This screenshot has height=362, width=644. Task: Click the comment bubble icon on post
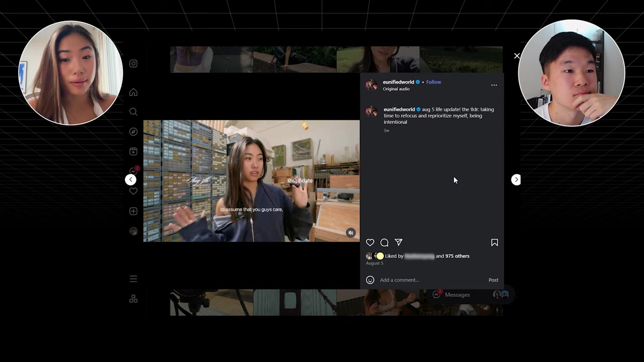tap(384, 242)
